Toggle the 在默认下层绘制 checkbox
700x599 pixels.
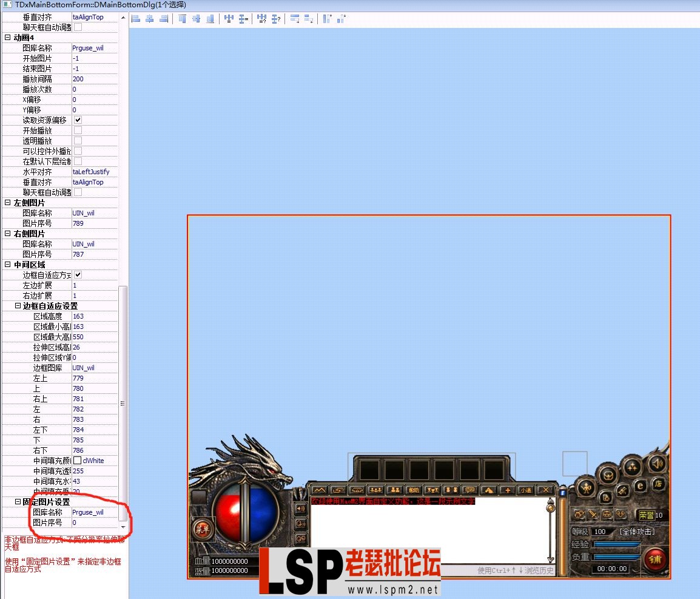click(78, 161)
